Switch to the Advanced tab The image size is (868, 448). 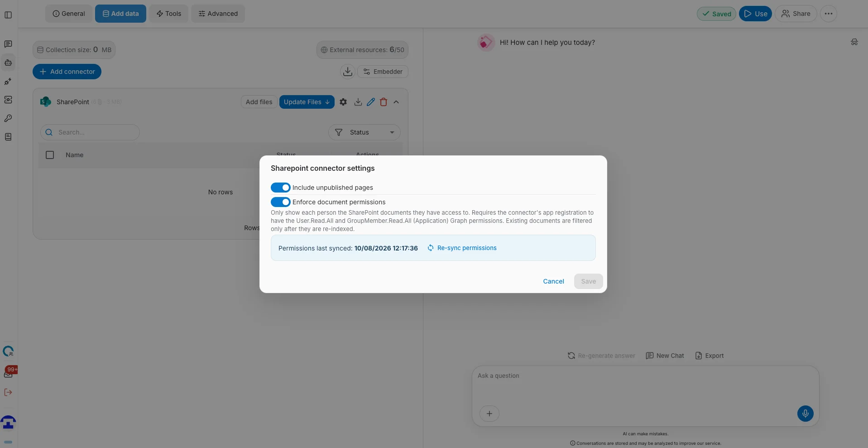coord(218,14)
